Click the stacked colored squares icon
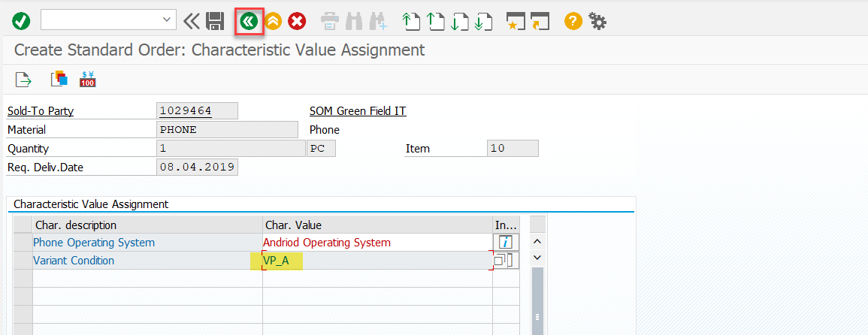Image resolution: width=868 pixels, height=335 pixels. (59, 79)
